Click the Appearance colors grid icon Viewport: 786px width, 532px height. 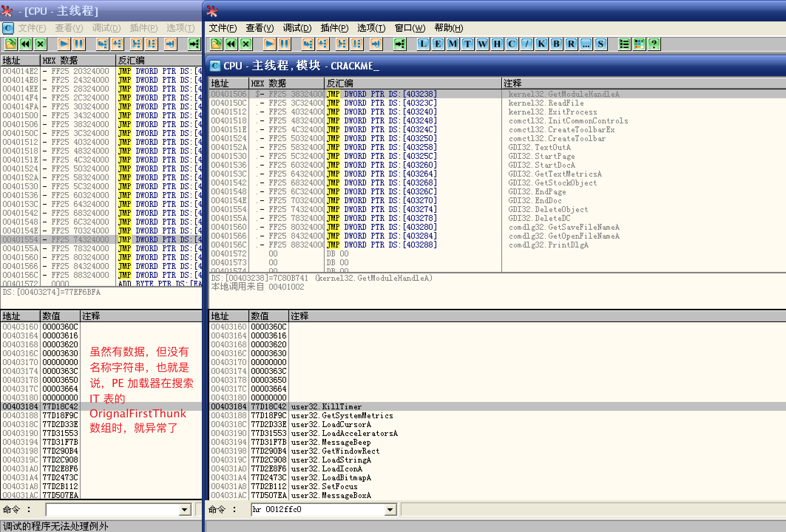[639, 44]
